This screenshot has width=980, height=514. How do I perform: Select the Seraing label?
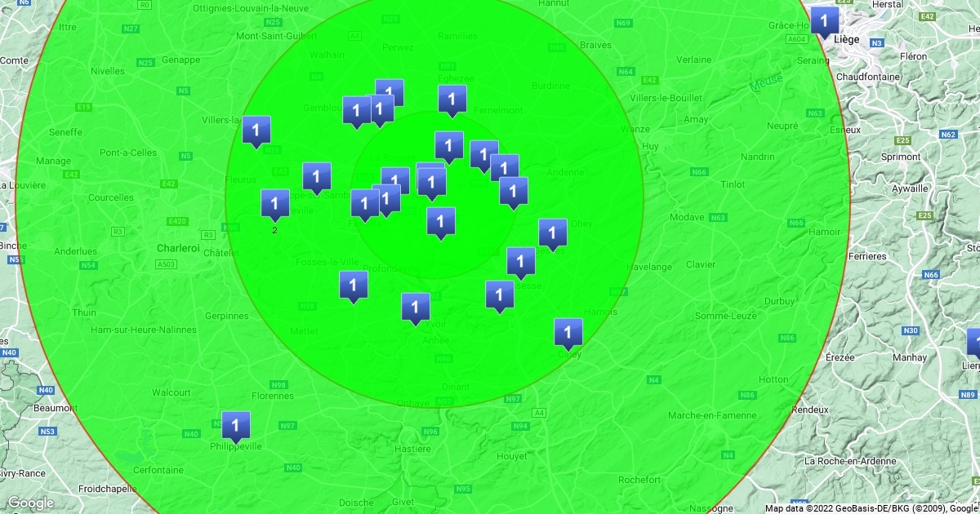point(813,61)
